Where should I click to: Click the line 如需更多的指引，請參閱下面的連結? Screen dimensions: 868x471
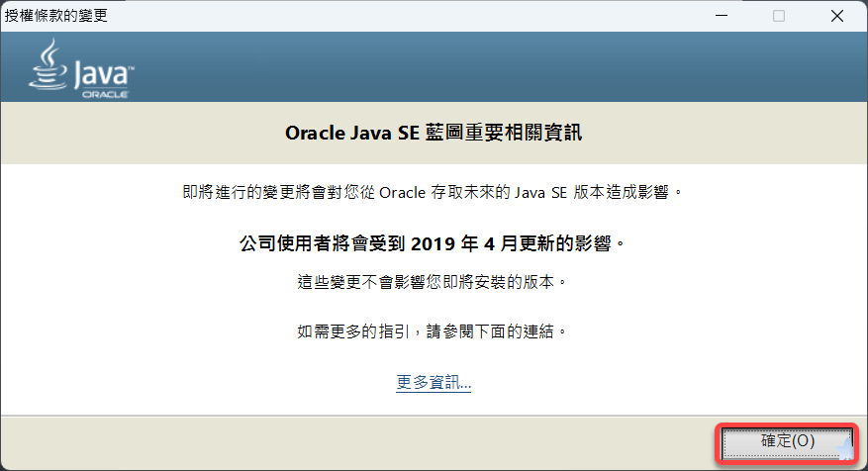click(x=433, y=331)
